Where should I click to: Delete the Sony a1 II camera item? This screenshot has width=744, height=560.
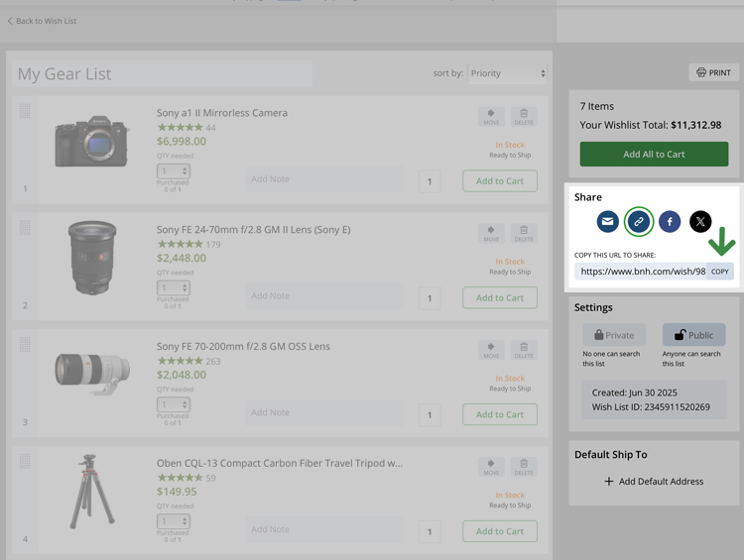524,116
